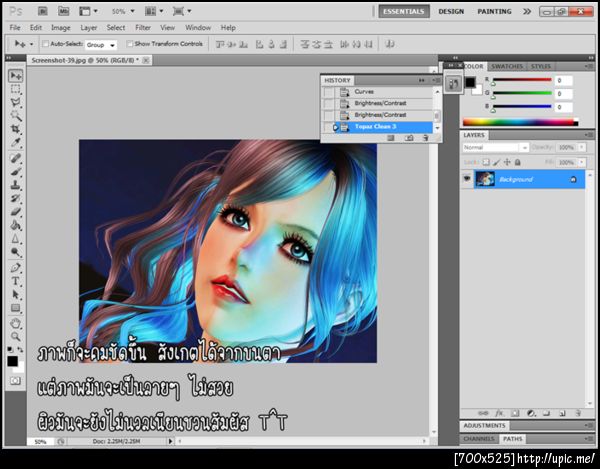Enable the Auto-Select checkbox
The image size is (600, 469).
click(45, 44)
